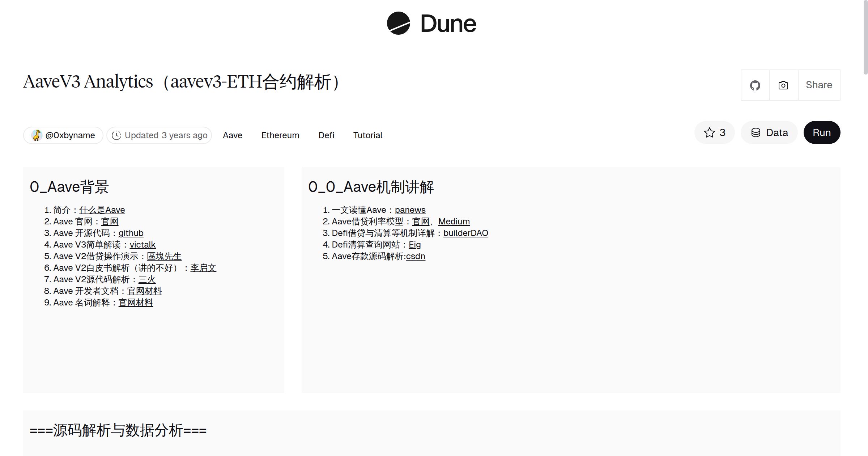The image size is (868, 456).
Task: Click the camera screenshot icon
Action: point(783,85)
